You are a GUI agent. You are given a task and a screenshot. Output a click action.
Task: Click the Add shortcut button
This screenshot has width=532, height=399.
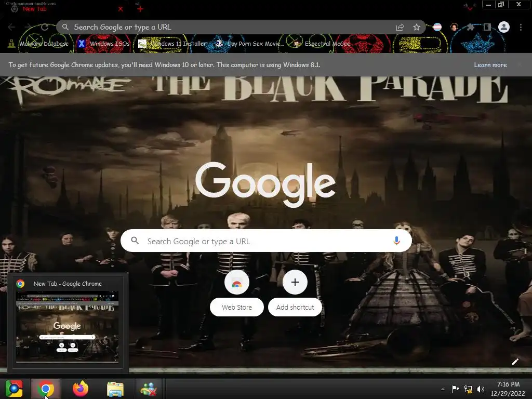coord(295,293)
